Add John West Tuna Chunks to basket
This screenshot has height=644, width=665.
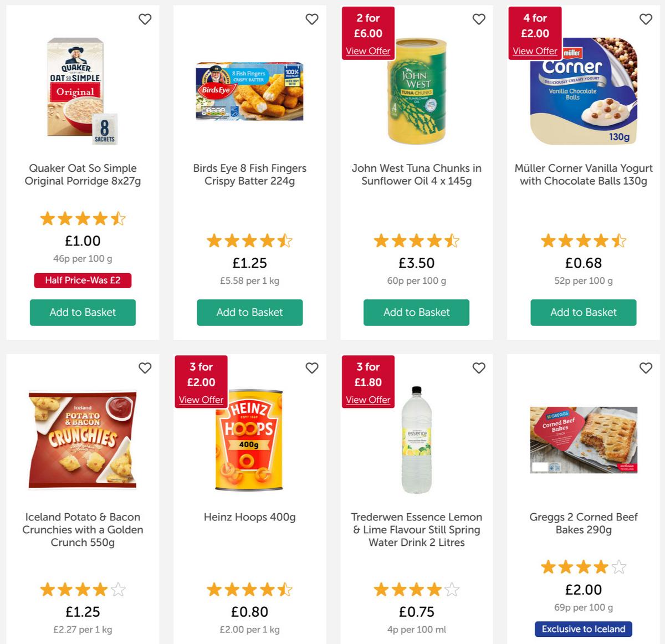tap(416, 312)
